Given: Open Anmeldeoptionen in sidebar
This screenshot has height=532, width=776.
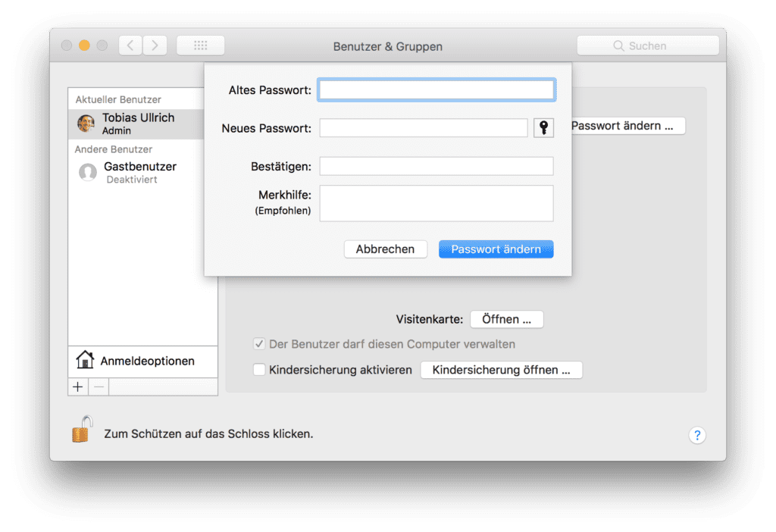Looking at the screenshot, I should tap(143, 361).
